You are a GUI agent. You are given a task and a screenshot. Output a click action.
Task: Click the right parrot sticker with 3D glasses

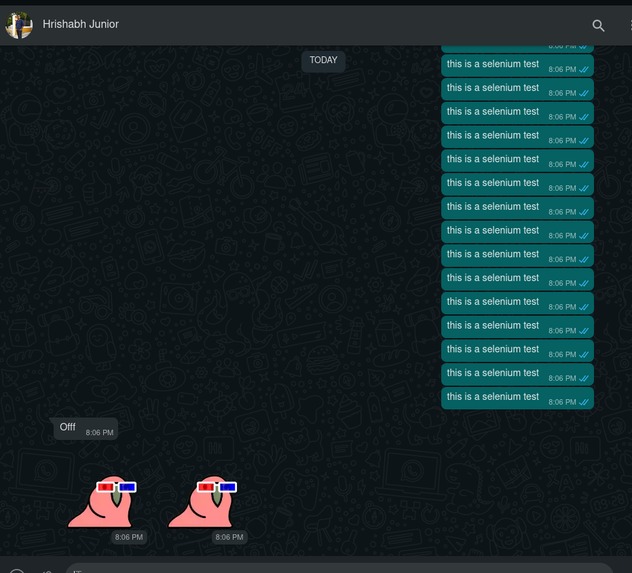203,502
